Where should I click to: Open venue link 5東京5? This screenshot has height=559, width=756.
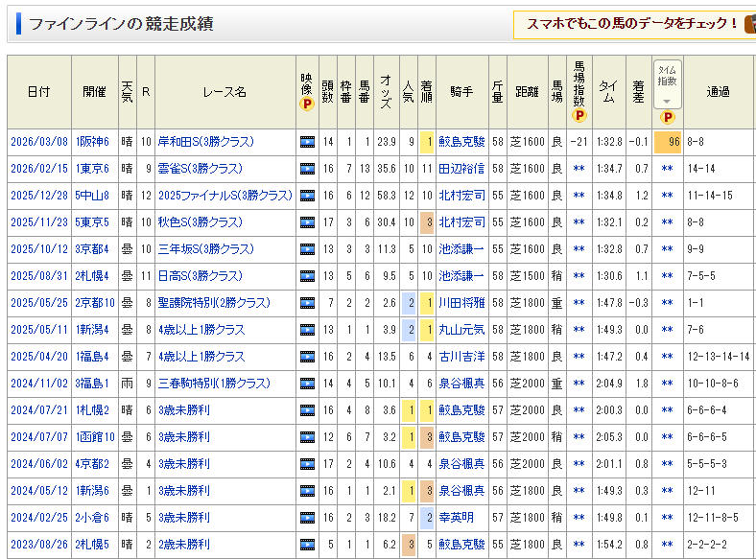pos(92,222)
